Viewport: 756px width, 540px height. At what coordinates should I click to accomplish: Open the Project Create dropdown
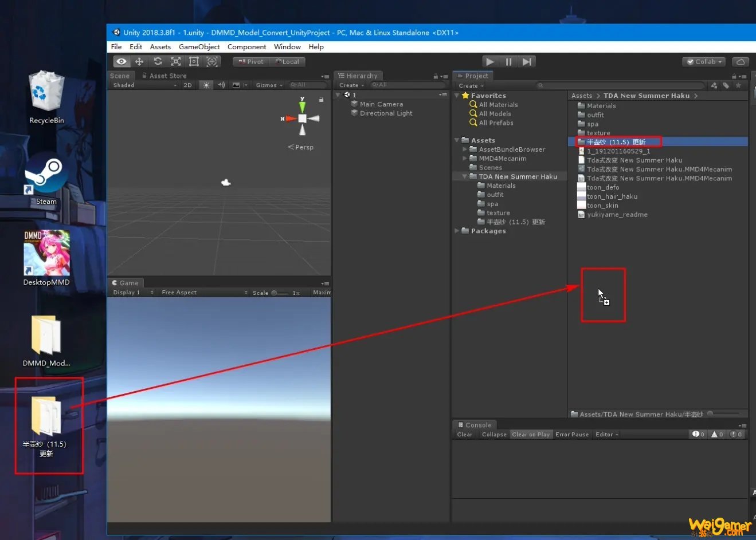click(x=471, y=85)
